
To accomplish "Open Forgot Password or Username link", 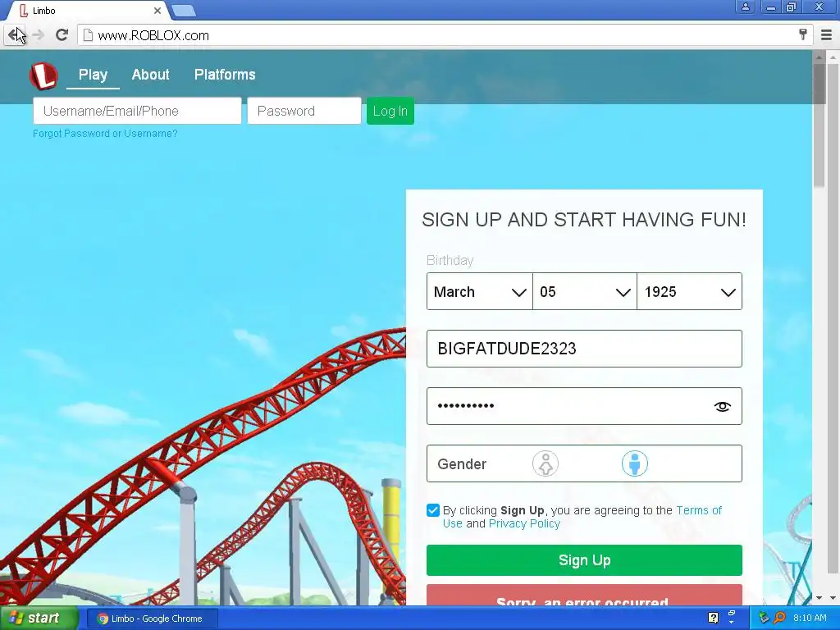I will point(105,134).
